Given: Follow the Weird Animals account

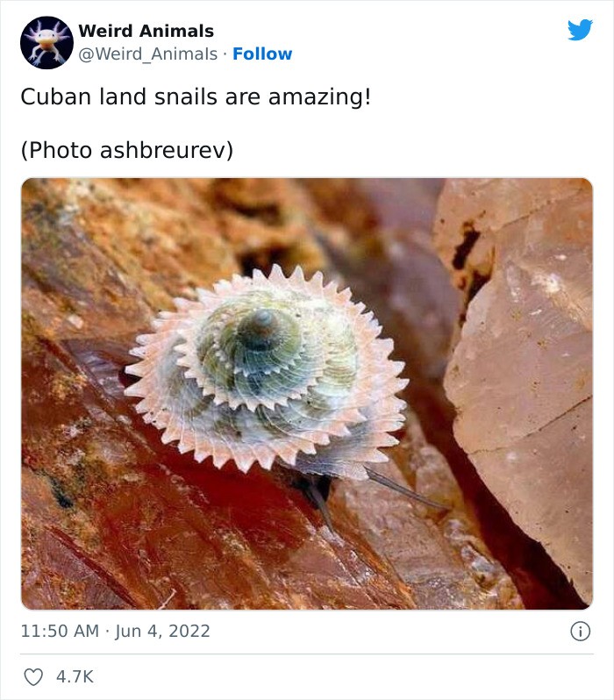Looking at the screenshot, I should [262, 54].
